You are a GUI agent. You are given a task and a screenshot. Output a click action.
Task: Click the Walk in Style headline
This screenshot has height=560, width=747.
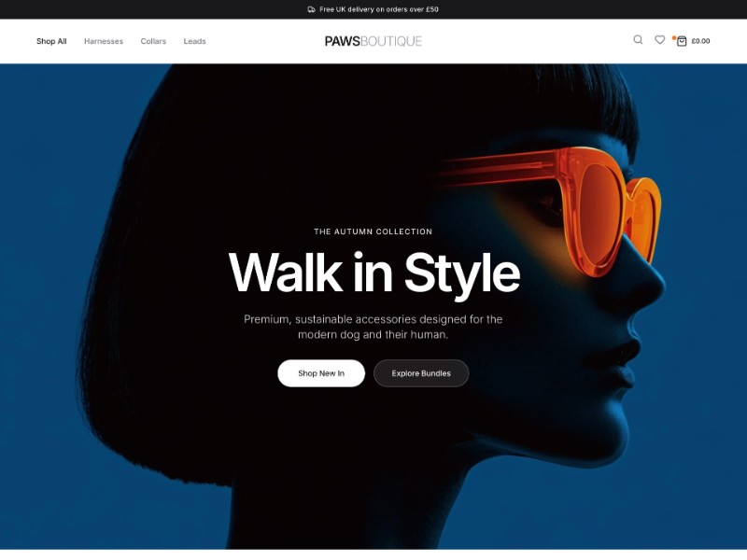click(x=373, y=273)
